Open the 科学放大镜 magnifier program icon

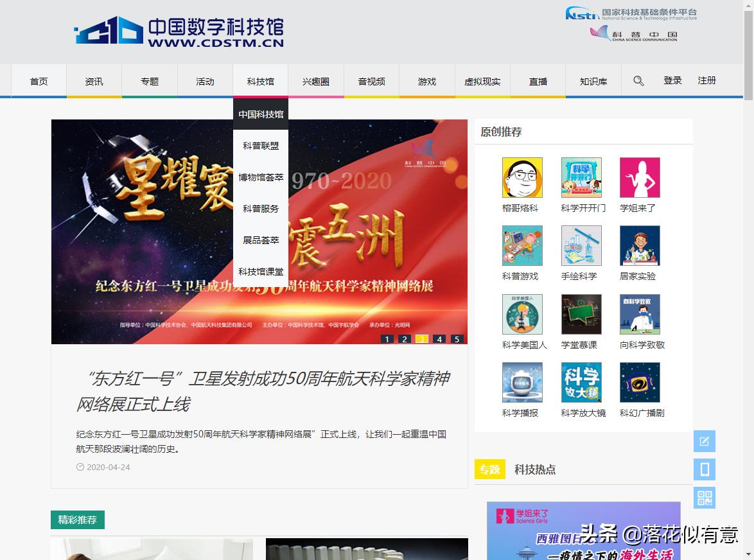(581, 382)
